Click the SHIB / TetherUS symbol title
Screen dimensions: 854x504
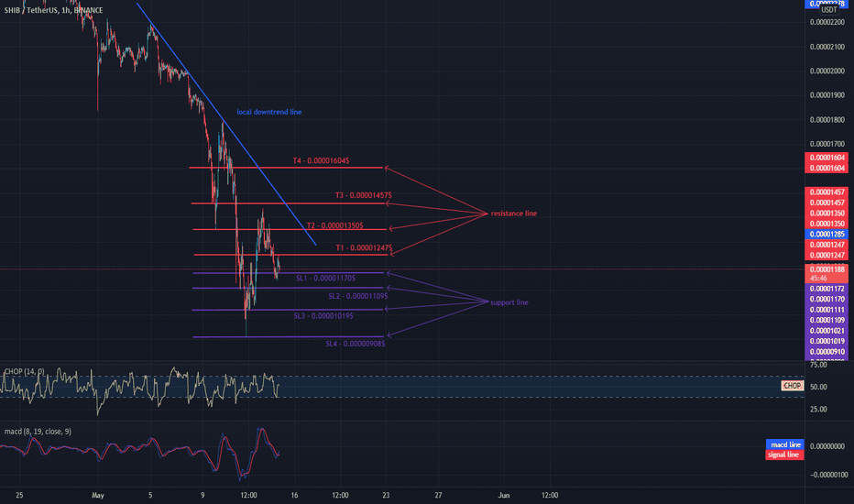pos(53,10)
